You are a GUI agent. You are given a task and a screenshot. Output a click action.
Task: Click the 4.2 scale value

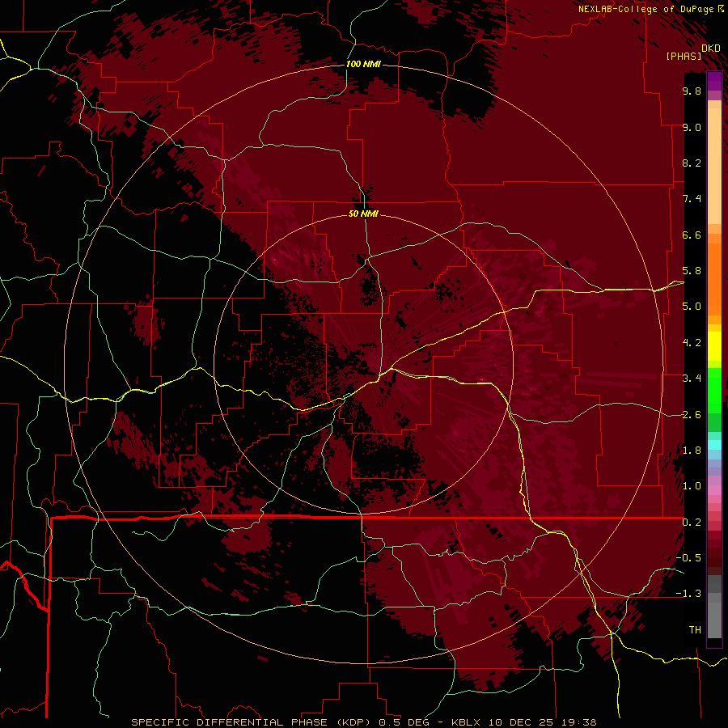692,343
